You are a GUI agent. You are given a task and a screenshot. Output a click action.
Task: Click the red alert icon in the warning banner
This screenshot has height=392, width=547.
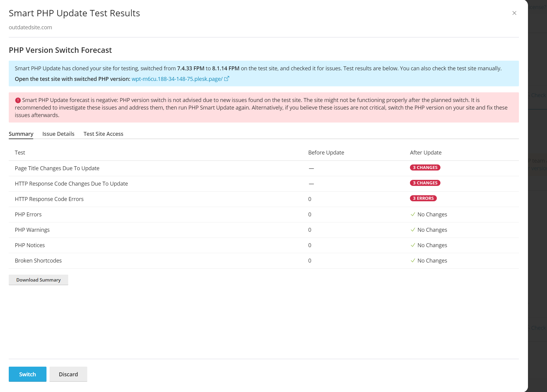pyautogui.click(x=18, y=100)
